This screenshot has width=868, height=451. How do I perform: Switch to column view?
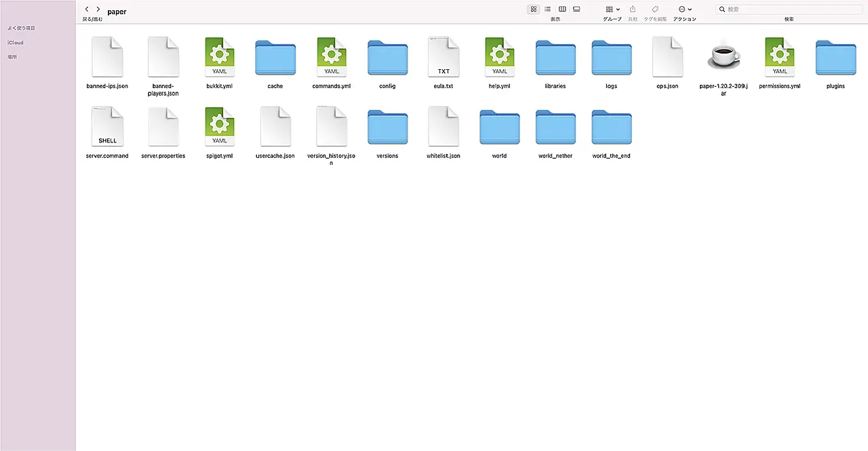pyautogui.click(x=562, y=9)
